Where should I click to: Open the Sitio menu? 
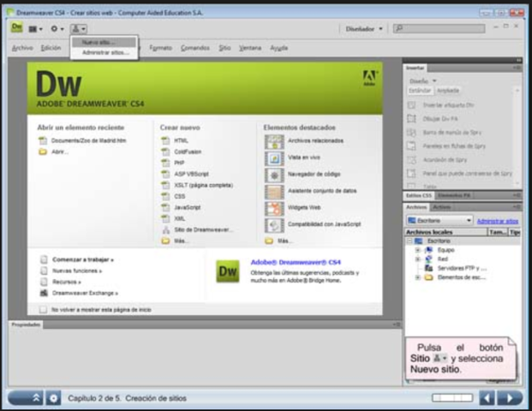[x=224, y=48]
